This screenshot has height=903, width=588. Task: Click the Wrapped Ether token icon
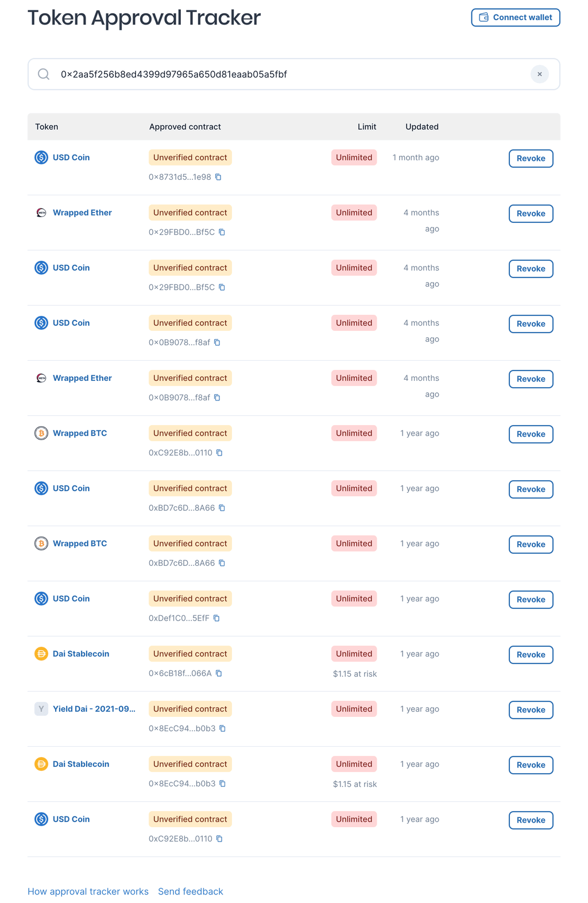click(x=41, y=213)
